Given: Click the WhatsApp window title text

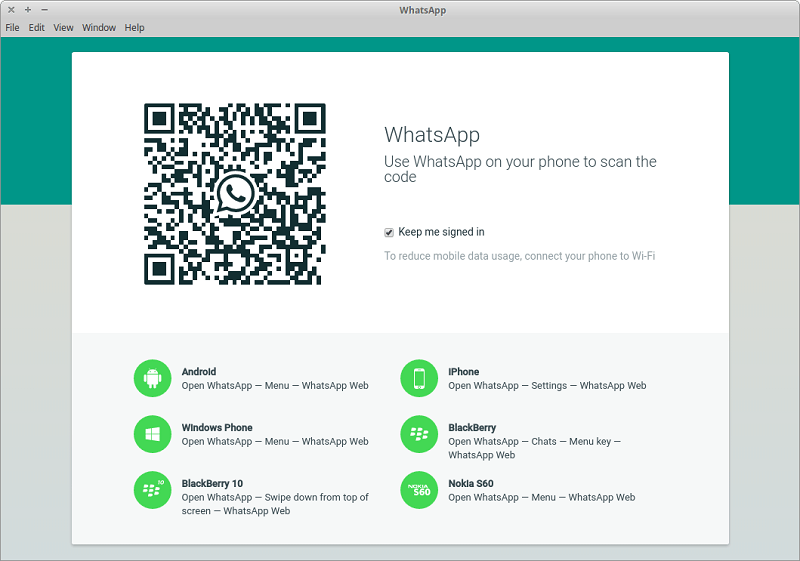Looking at the screenshot, I should 422,10.
